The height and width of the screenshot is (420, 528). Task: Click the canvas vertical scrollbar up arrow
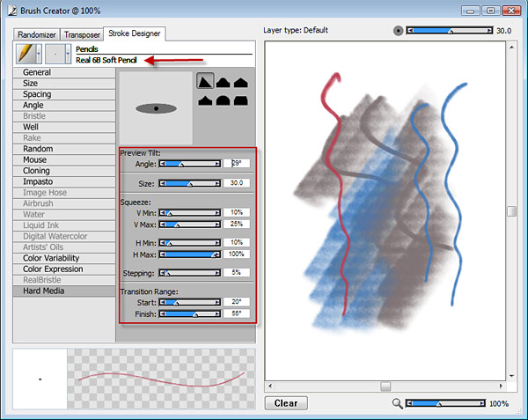pos(512,48)
